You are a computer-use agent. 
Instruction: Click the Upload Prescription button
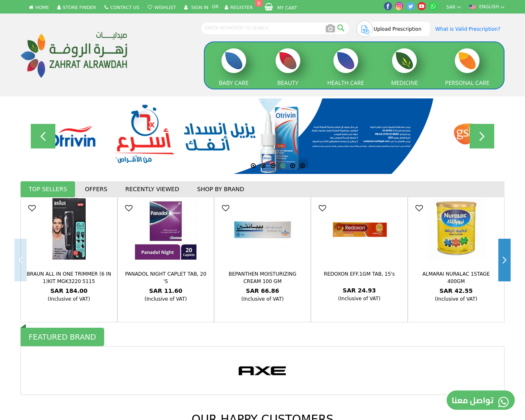click(x=393, y=29)
